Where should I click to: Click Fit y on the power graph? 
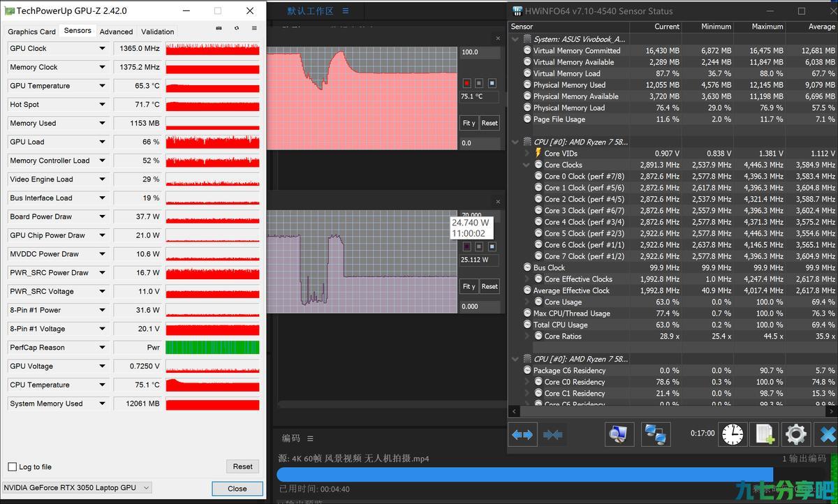pyautogui.click(x=469, y=286)
